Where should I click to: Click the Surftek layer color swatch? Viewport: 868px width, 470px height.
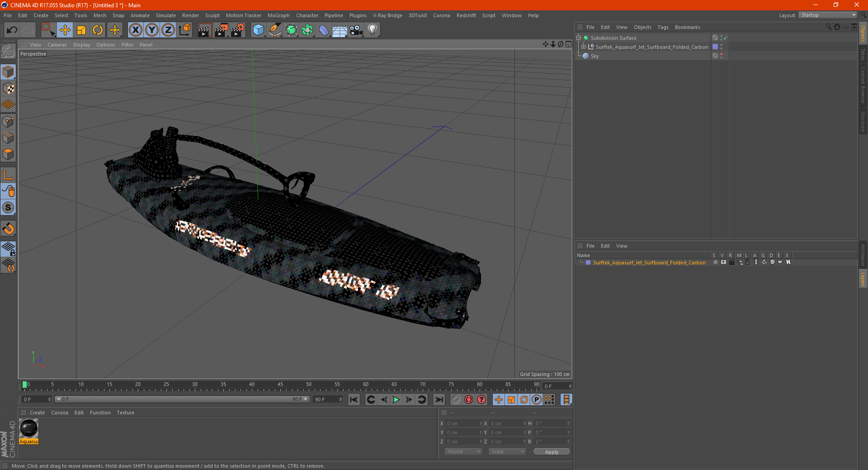[x=588, y=263]
